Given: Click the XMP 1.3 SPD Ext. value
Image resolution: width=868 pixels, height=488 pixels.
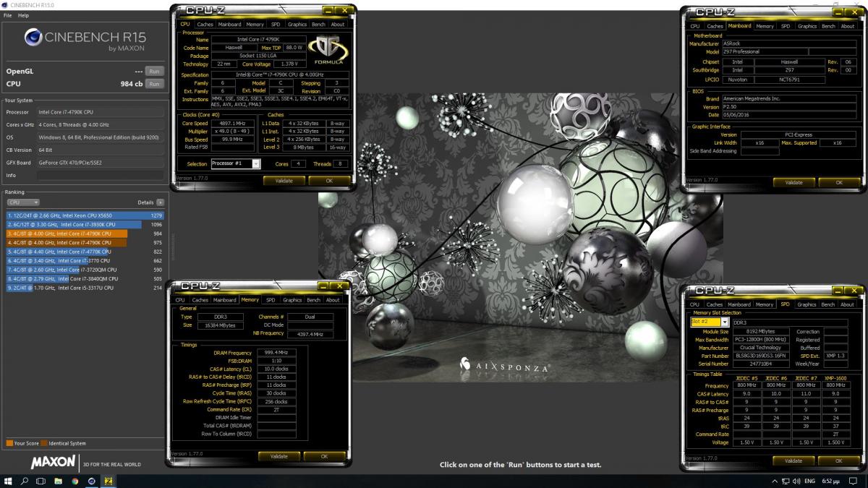Looking at the screenshot, I should point(836,355).
